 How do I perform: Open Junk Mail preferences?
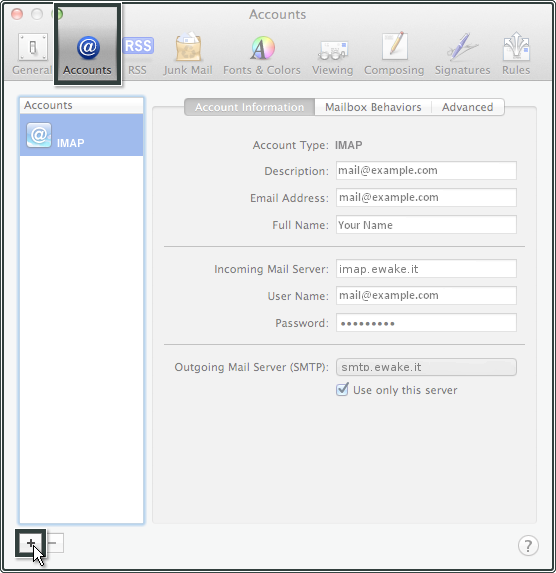coord(188,54)
